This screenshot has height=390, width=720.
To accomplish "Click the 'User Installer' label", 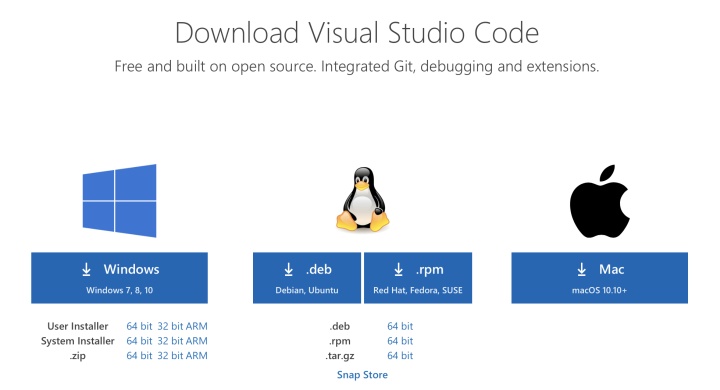I will tap(78, 326).
